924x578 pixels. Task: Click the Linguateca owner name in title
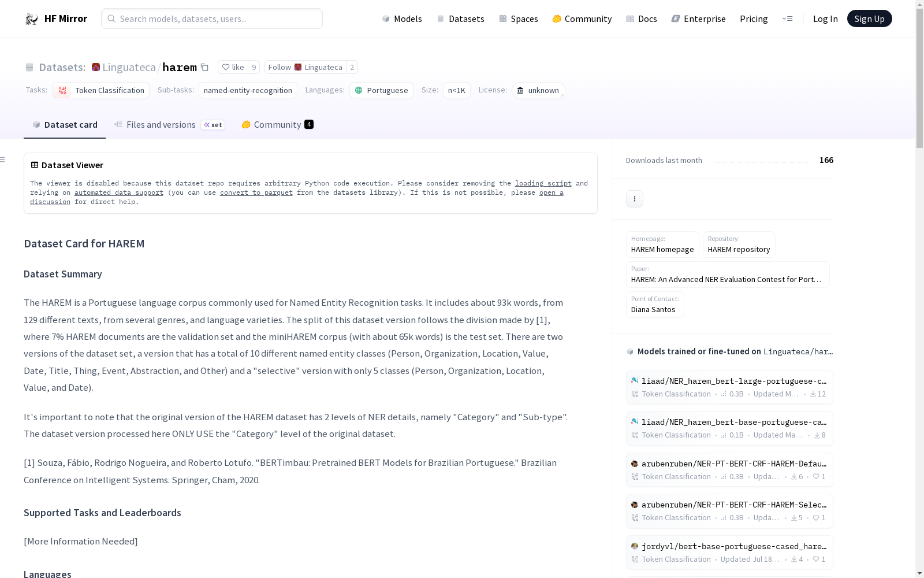(129, 67)
